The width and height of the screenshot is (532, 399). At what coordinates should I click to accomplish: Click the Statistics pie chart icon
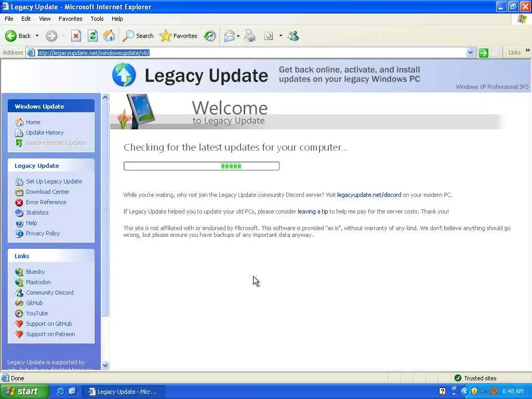coord(19,212)
